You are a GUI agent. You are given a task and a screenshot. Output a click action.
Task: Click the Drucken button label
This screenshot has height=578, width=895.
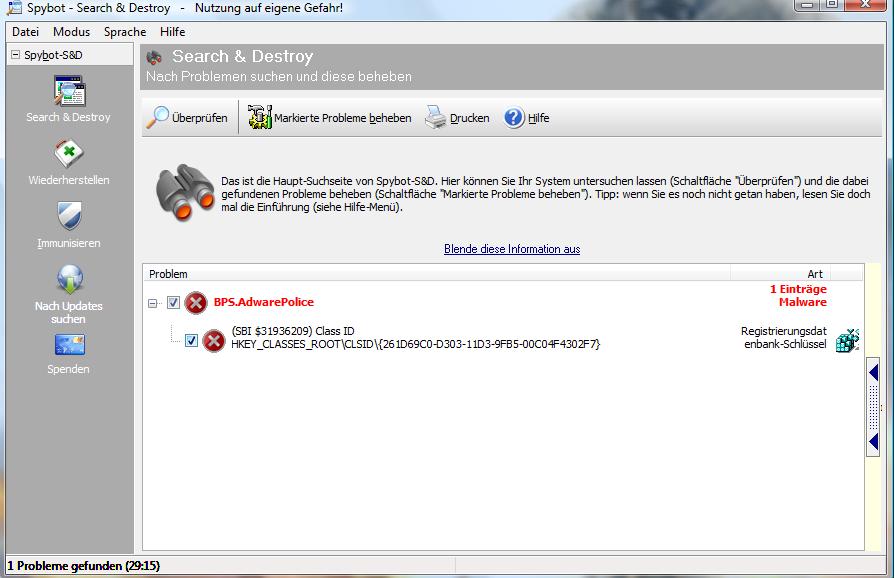point(470,118)
